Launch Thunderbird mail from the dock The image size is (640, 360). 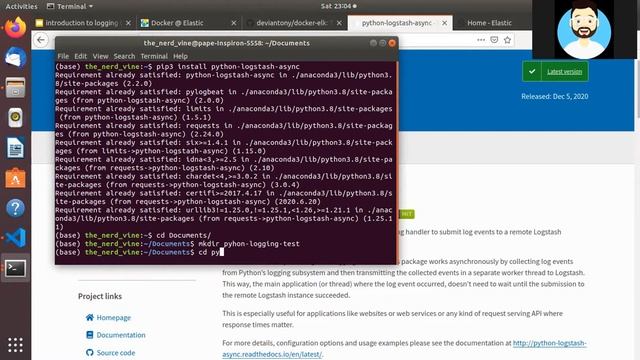pyautogui.click(x=16, y=58)
